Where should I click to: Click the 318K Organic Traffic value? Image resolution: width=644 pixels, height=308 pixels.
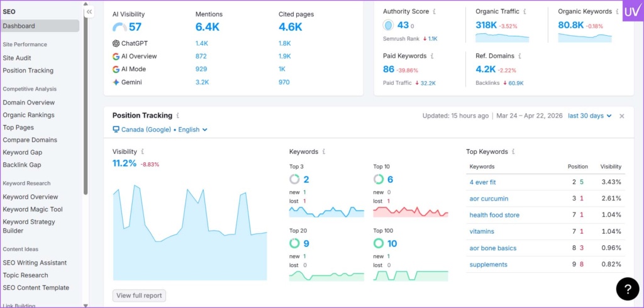coord(486,25)
